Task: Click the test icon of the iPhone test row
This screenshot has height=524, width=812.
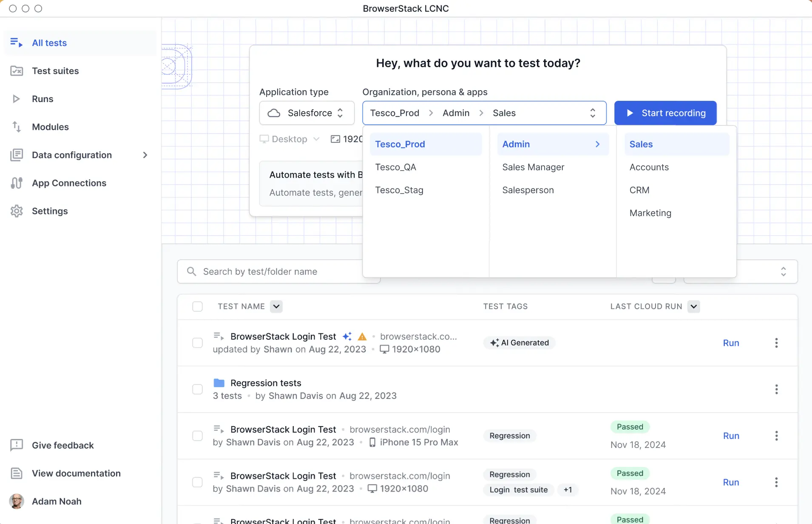Action: 219,429
